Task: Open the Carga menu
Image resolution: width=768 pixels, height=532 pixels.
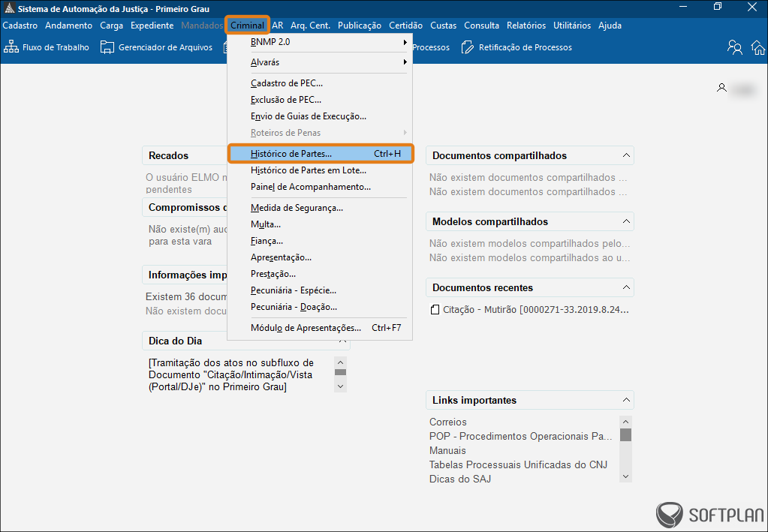Action: [112, 26]
